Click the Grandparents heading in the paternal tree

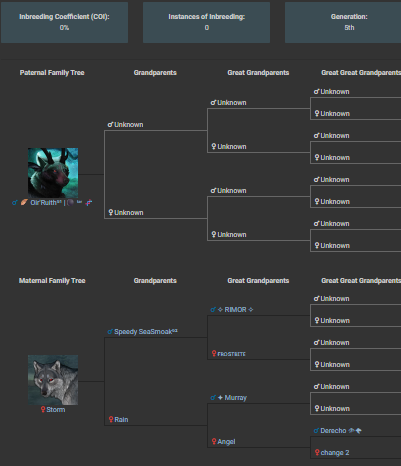point(155,73)
